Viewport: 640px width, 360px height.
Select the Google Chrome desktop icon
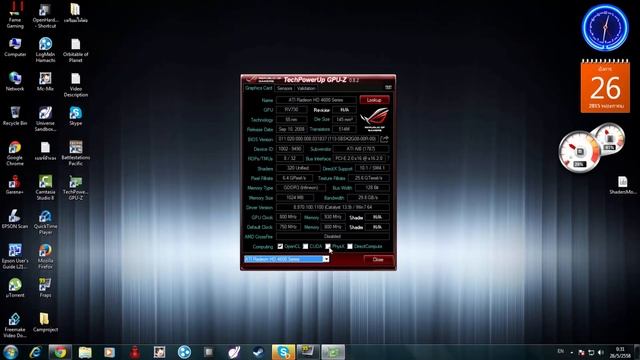[x=15, y=153]
